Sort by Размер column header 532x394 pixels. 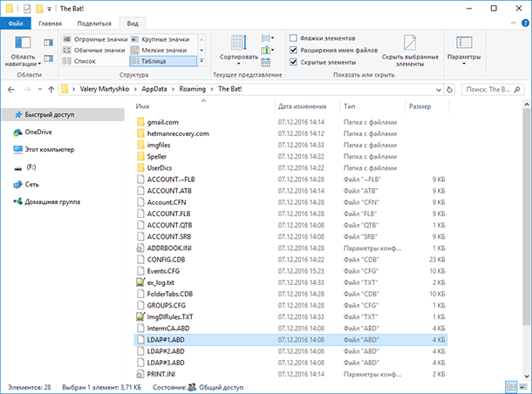[x=427, y=106]
